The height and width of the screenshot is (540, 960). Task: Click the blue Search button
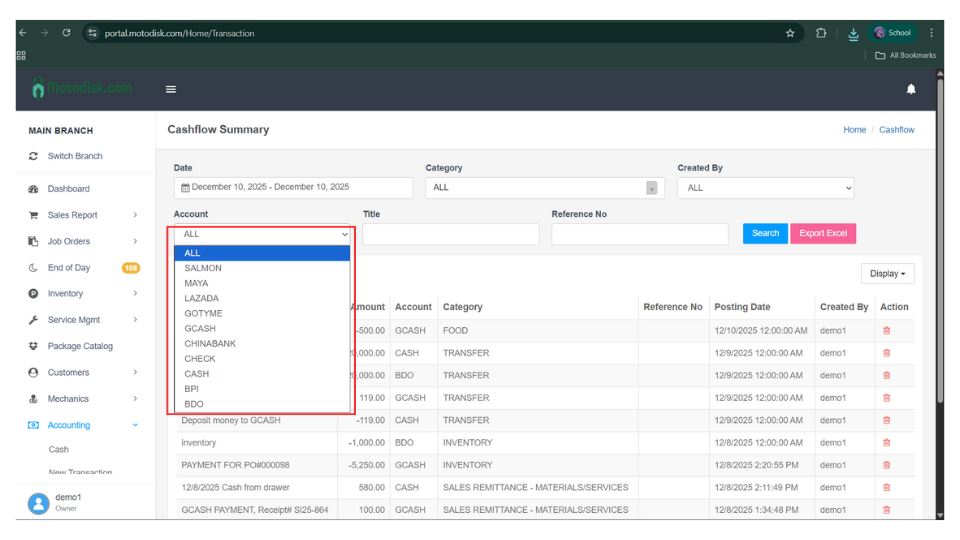pos(765,233)
